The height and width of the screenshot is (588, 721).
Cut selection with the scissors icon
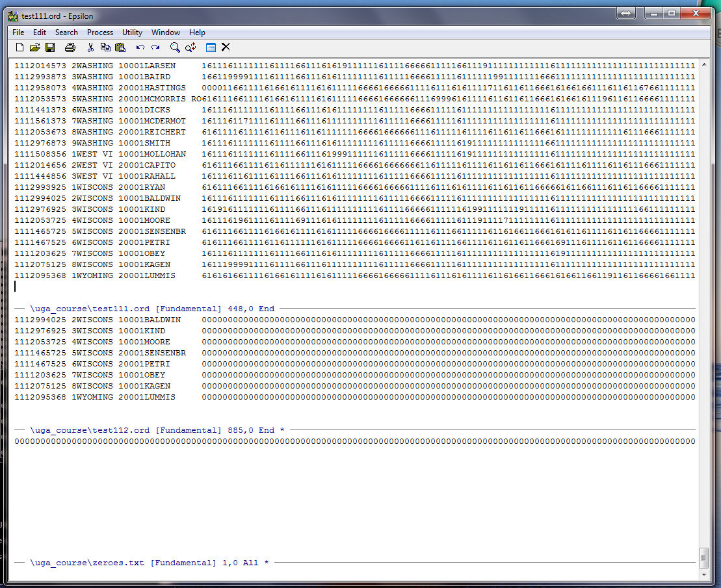(x=90, y=47)
